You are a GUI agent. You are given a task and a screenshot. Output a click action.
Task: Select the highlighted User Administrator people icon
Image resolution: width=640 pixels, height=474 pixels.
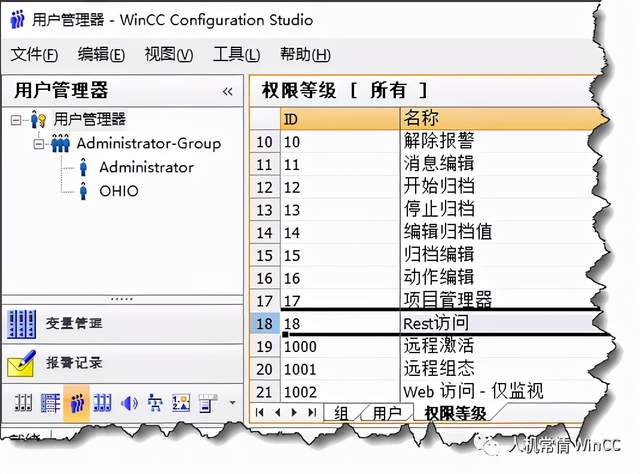pos(76,403)
